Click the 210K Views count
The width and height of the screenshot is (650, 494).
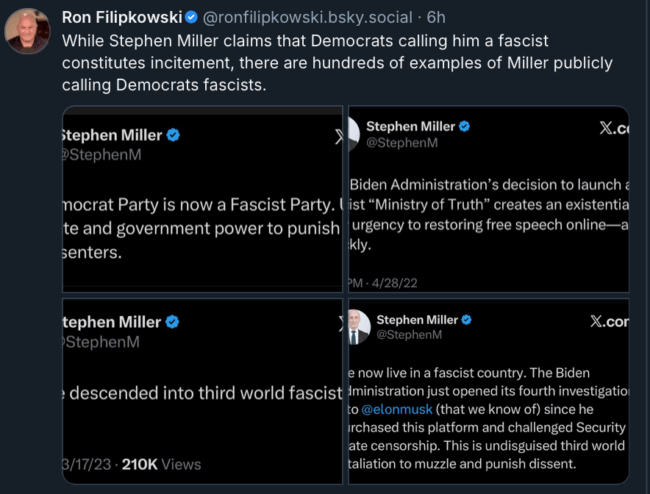tap(160, 464)
